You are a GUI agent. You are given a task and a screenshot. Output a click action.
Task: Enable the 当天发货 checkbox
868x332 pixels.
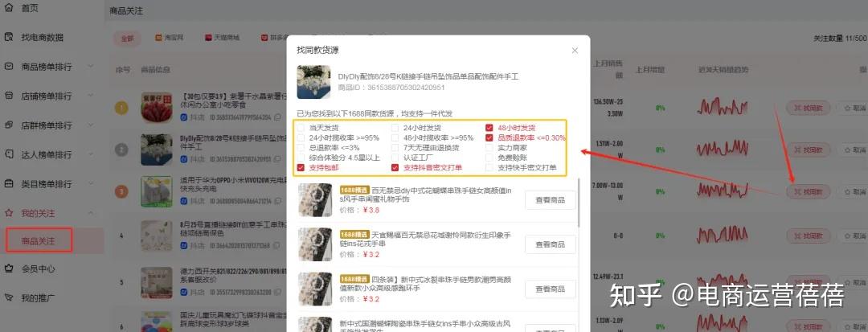(x=301, y=128)
